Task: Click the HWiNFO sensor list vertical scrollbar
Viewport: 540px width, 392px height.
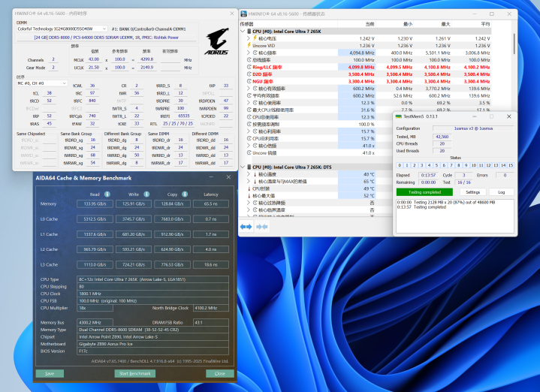Action: pyautogui.click(x=514, y=44)
